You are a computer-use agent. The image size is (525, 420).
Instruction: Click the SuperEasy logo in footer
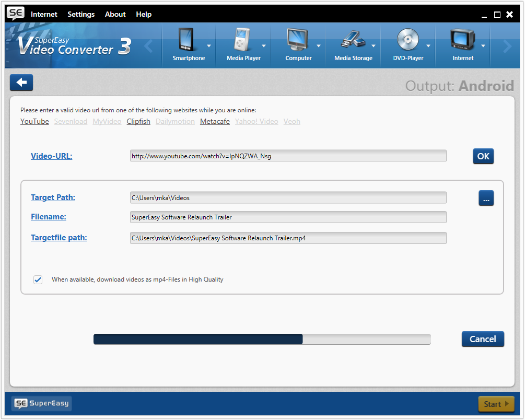point(42,403)
